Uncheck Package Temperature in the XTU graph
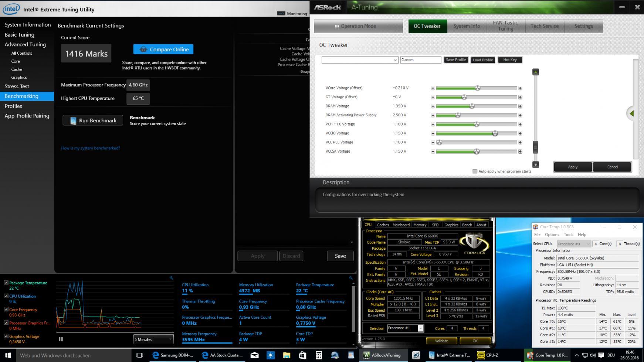Viewport: 644px width, 362px height. tap(6, 283)
